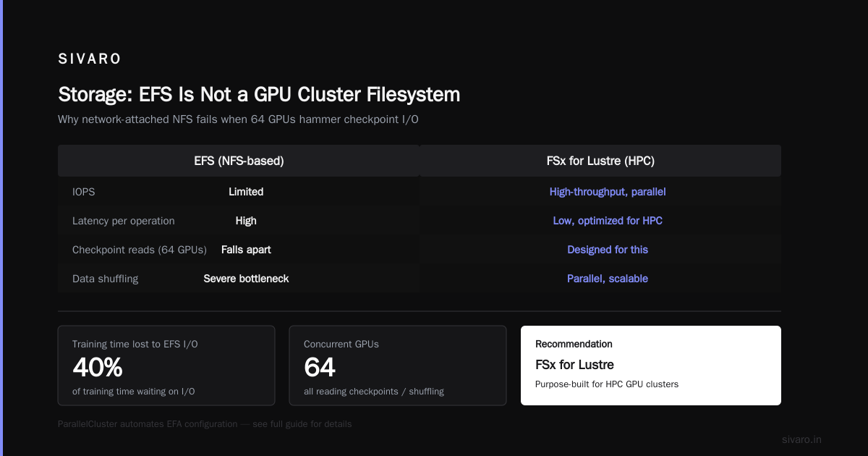Viewport: 868px width, 456px height.
Task: Click the ParallelCluster EFA configuration footnote
Action: [x=205, y=424]
